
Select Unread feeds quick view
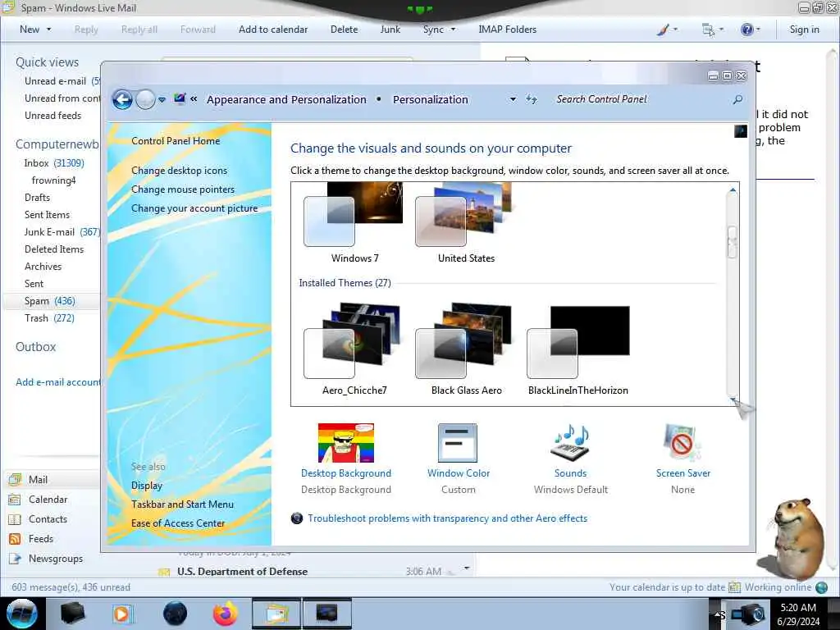[53, 115]
